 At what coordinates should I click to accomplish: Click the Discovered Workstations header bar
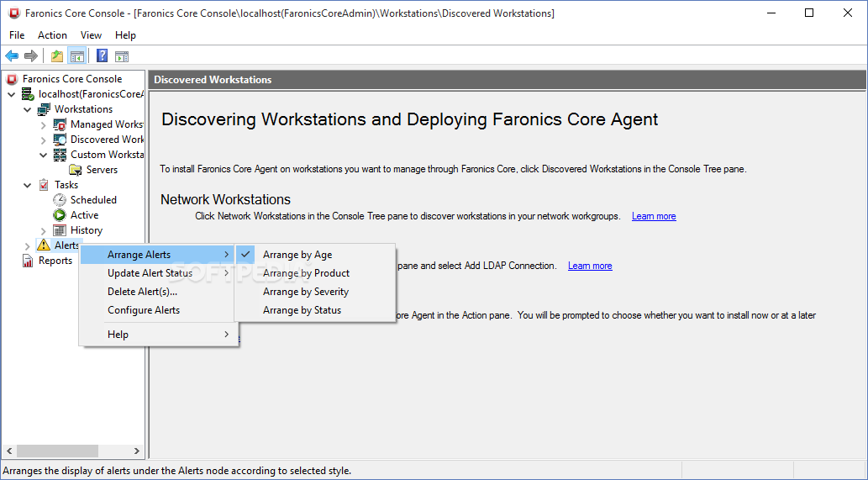(507, 80)
